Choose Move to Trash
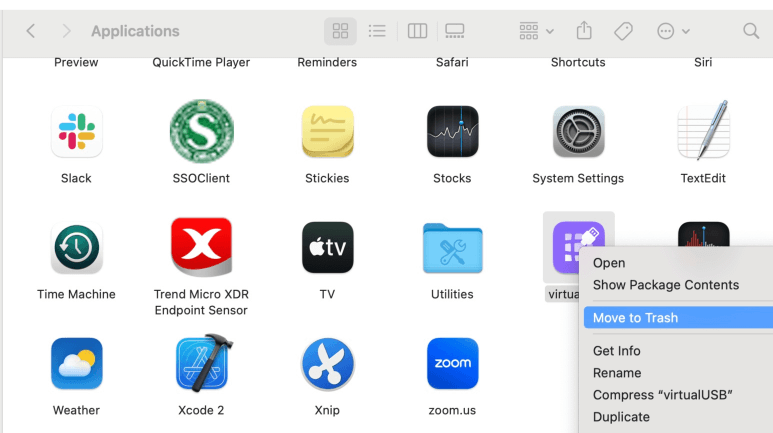This screenshot has height=433, width=773. click(x=678, y=318)
